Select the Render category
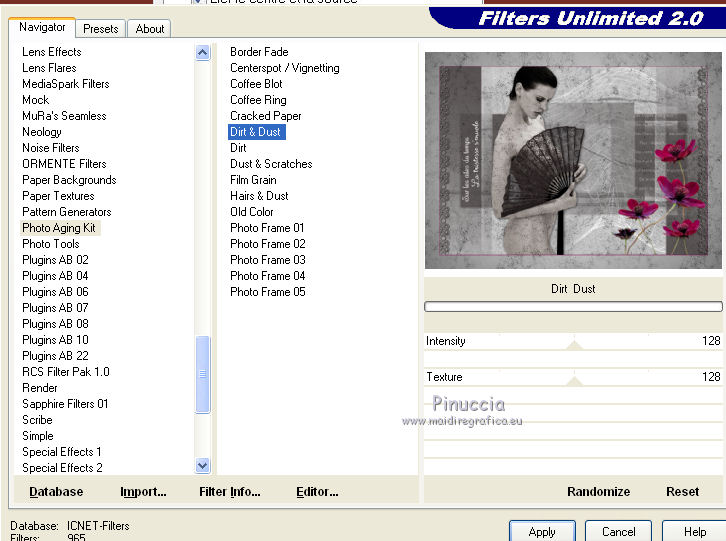The height and width of the screenshot is (541, 726). point(40,388)
